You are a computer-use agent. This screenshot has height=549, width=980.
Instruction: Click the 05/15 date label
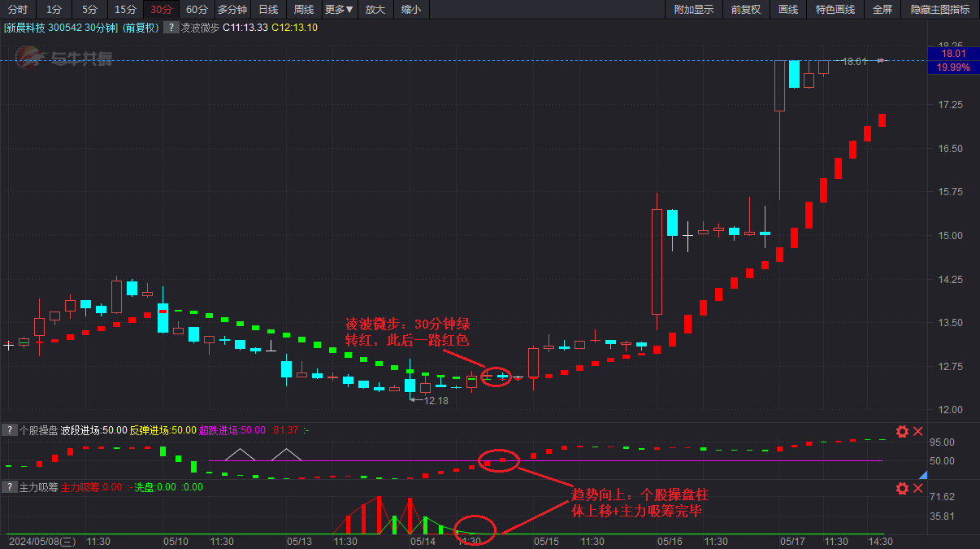tap(547, 541)
